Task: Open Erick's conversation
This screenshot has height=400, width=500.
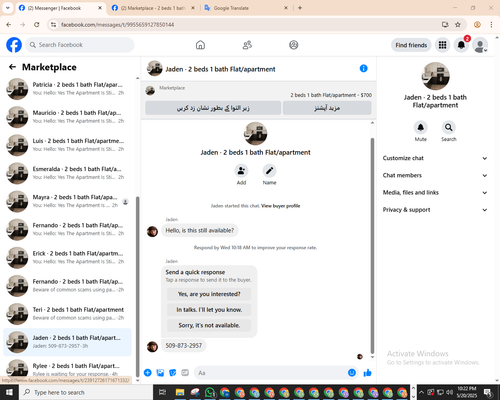Action: click(x=67, y=257)
